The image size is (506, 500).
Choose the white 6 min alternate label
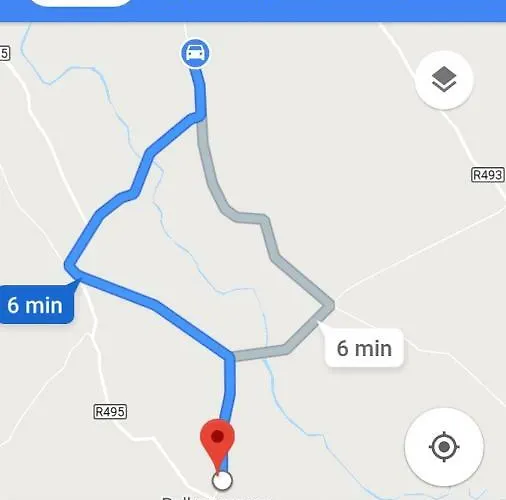click(x=364, y=348)
